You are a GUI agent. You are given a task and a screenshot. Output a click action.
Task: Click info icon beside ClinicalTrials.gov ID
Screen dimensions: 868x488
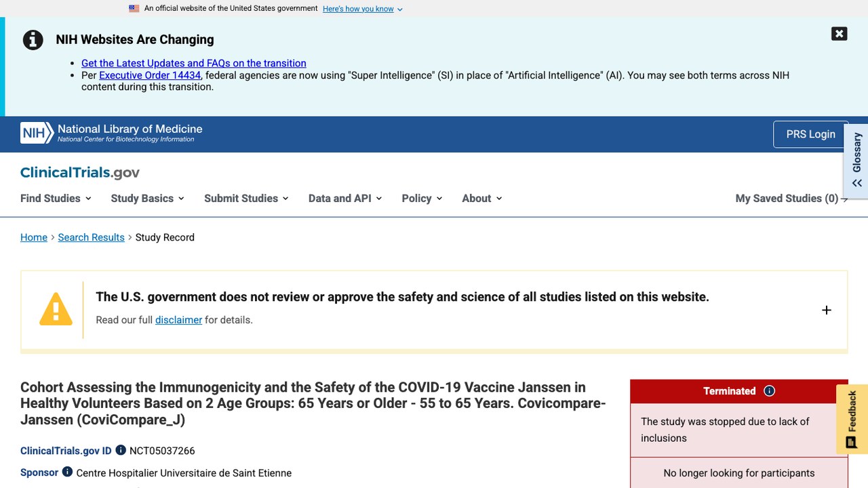click(x=121, y=450)
